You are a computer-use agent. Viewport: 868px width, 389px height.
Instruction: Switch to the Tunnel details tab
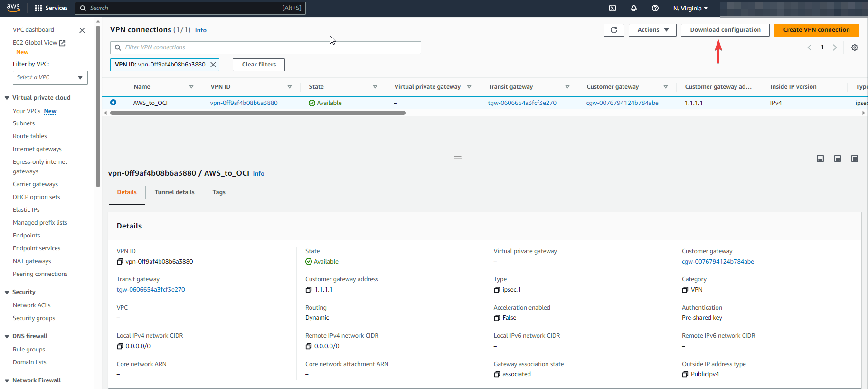click(174, 192)
